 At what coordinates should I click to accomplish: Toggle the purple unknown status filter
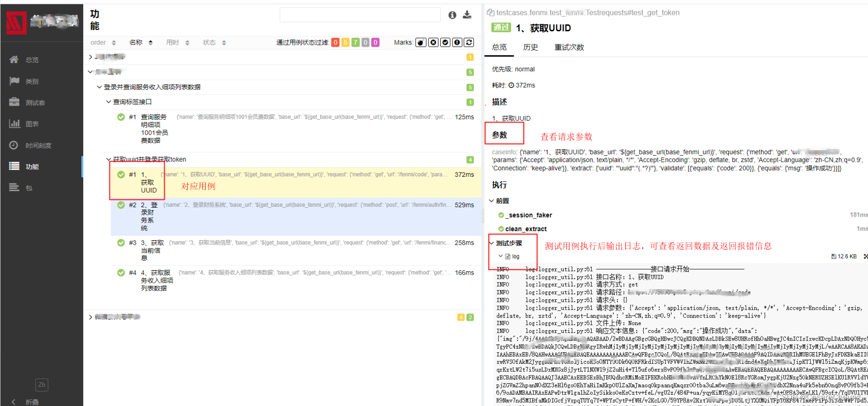(375, 43)
